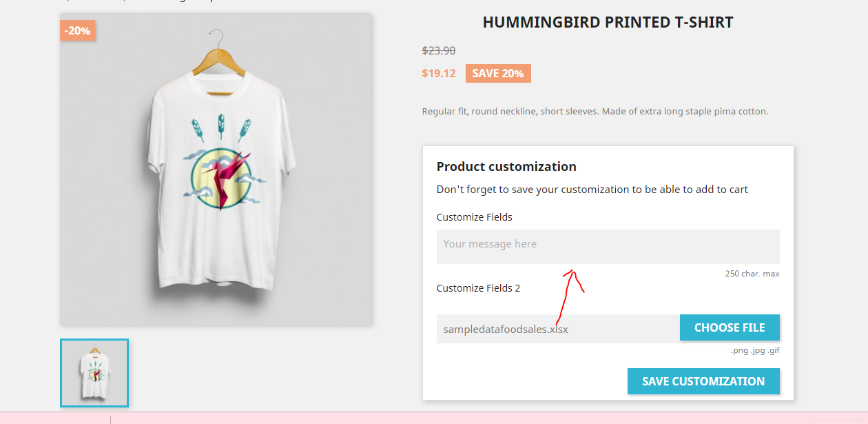
Task: Click the "Don't forget to save" reminder text
Action: coord(592,189)
